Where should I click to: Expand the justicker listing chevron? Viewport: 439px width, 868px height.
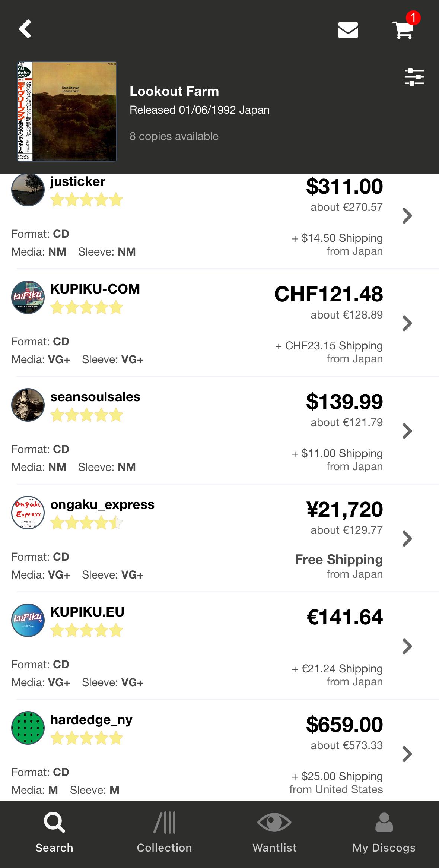click(x=407, y=216)
